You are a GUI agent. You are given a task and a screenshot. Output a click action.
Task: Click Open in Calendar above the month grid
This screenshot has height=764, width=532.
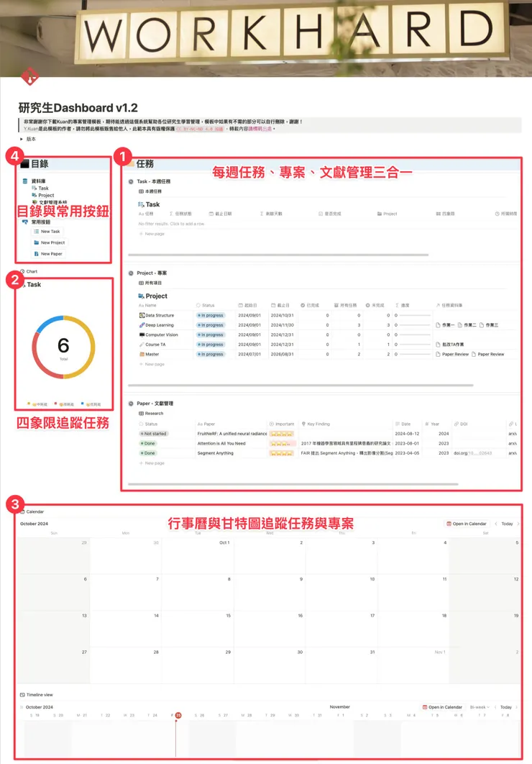pyautogui.click(x=467, y=524)
